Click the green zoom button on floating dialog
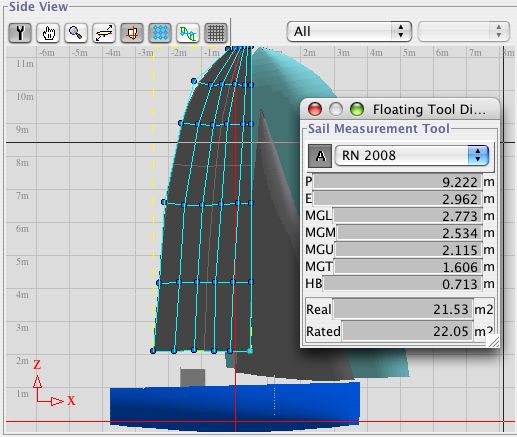 357,109
